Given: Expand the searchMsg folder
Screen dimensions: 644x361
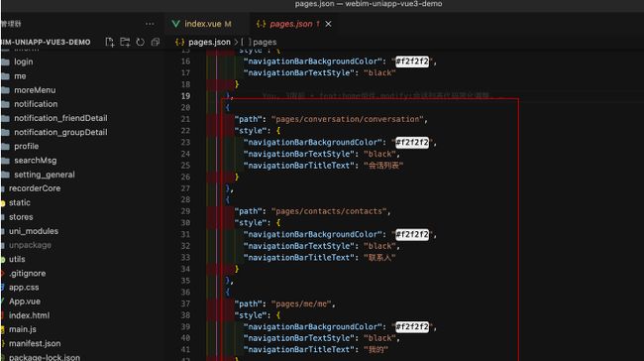Looking at the screenshot, I should [36, 161].
